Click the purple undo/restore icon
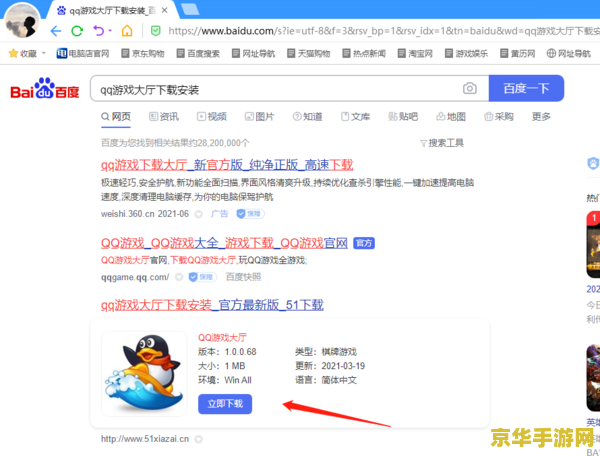 click(x=99, y=31)
